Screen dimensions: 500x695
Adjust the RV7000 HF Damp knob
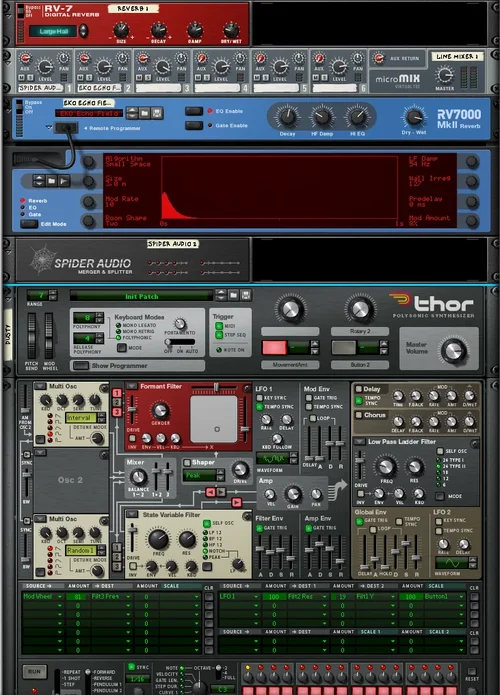point(322,117)
